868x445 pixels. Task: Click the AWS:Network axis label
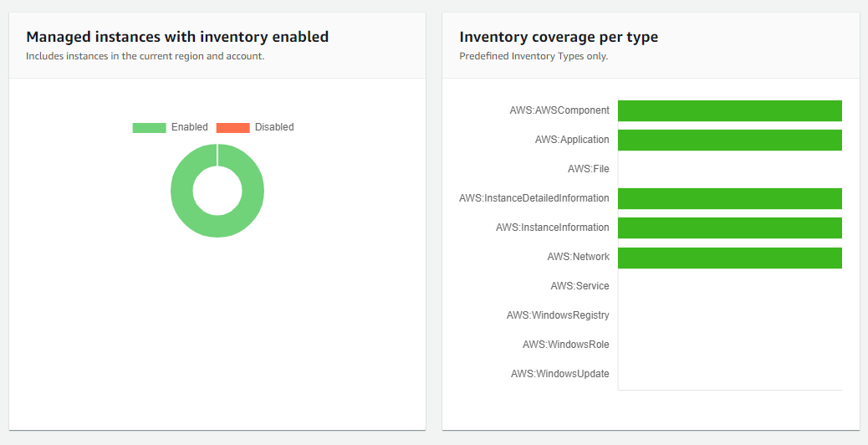tap(578, 257)
